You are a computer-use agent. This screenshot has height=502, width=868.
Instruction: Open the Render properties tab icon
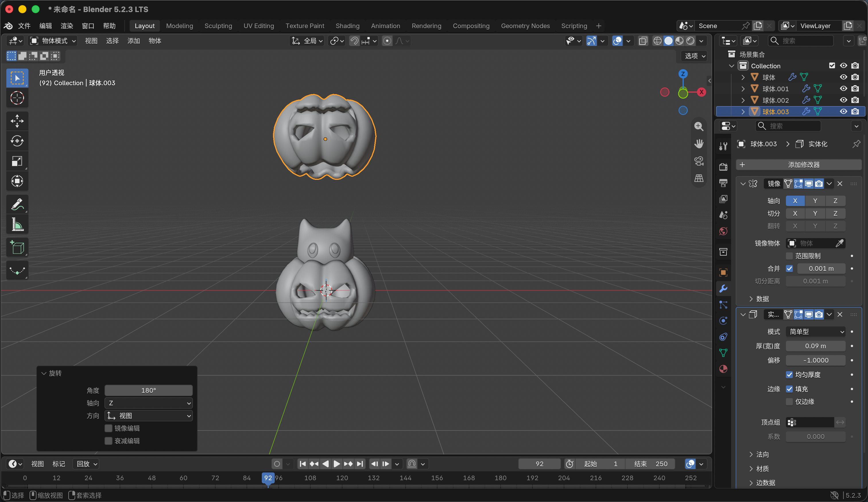723,167
